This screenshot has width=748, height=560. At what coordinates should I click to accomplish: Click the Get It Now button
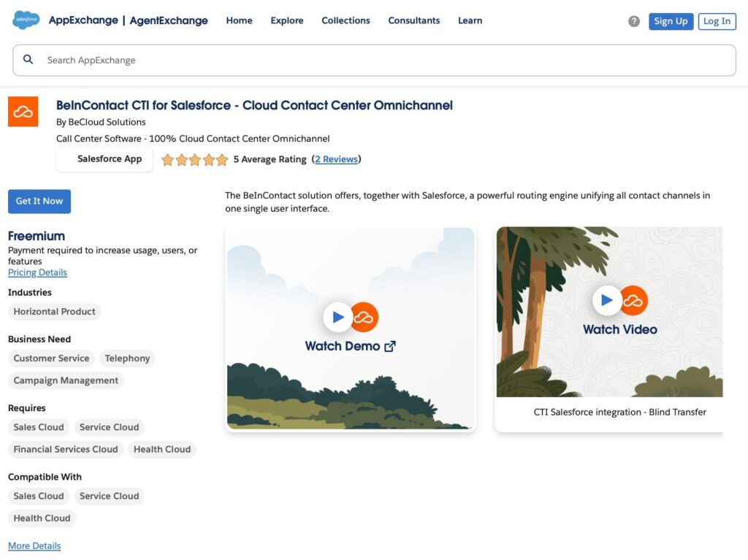39,201
